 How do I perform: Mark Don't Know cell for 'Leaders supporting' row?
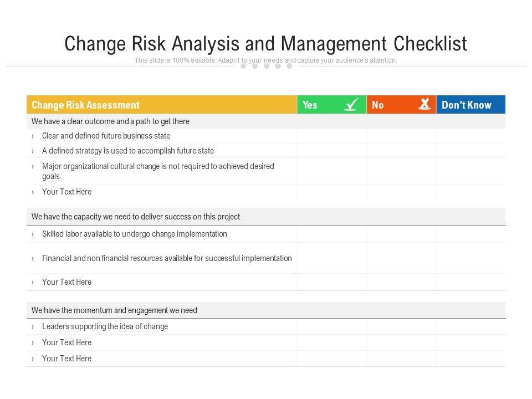pyautogui.click(x=471, y=327)
